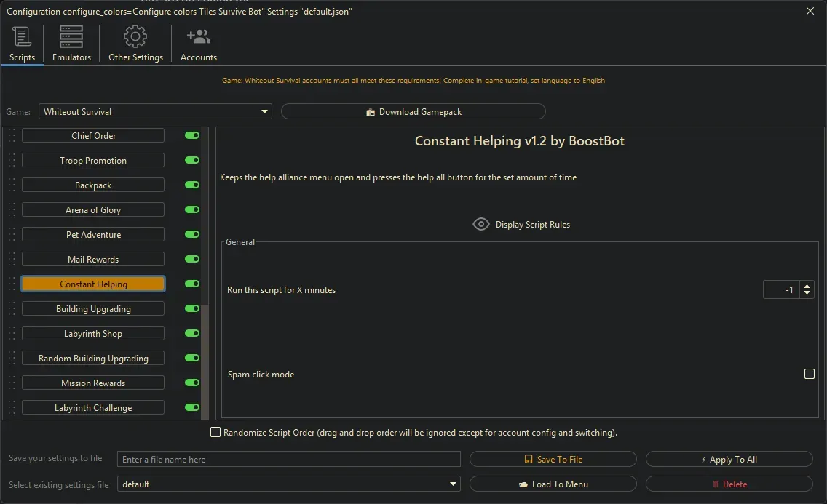
Task: Check Randomize Script Order option
Action: coord(215,432)
